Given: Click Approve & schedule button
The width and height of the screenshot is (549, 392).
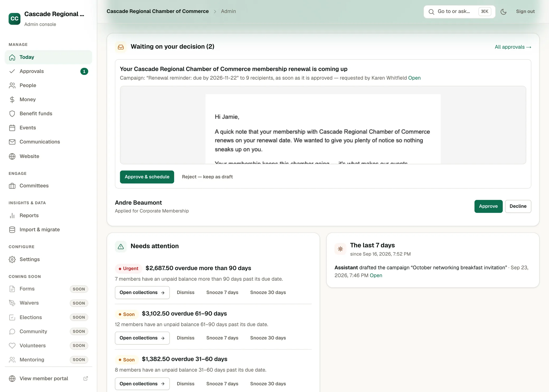Looking at the screenshot, I should tap(147, 177).
